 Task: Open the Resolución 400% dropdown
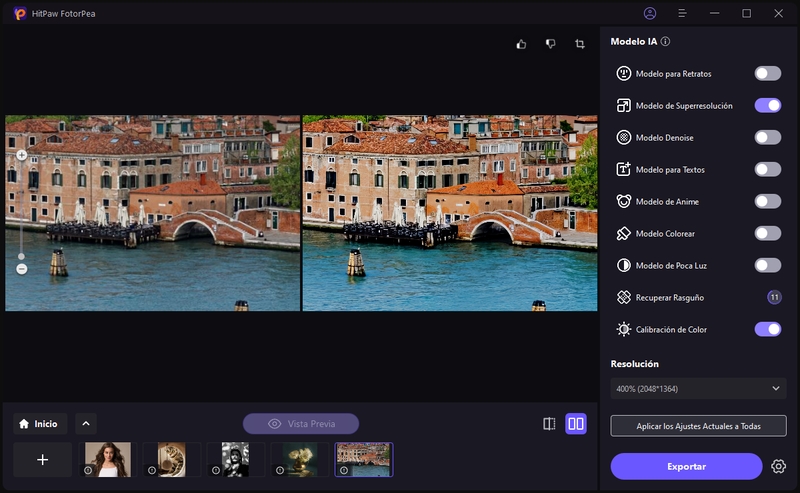698,388
